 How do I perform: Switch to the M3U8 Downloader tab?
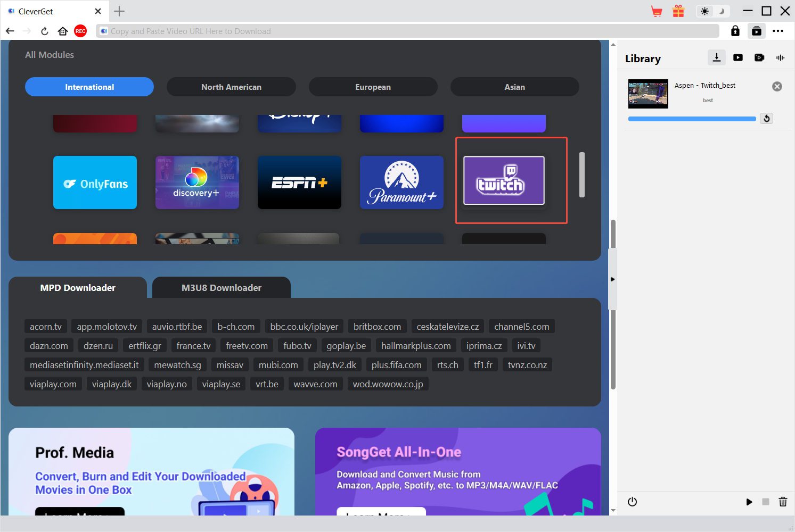[221, 288]
